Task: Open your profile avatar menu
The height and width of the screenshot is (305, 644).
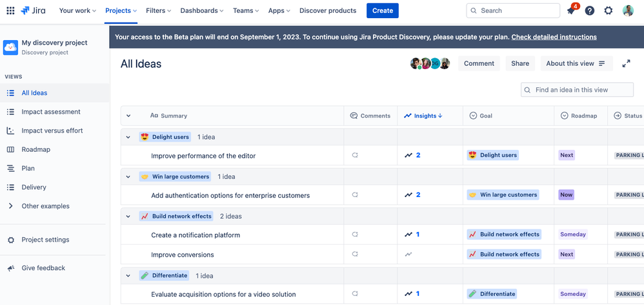Action: pyautogui.click(x=628, y=11)
